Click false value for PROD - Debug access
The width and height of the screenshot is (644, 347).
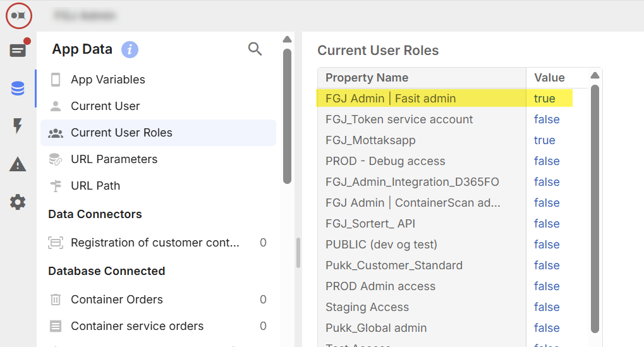pos(547,161)
